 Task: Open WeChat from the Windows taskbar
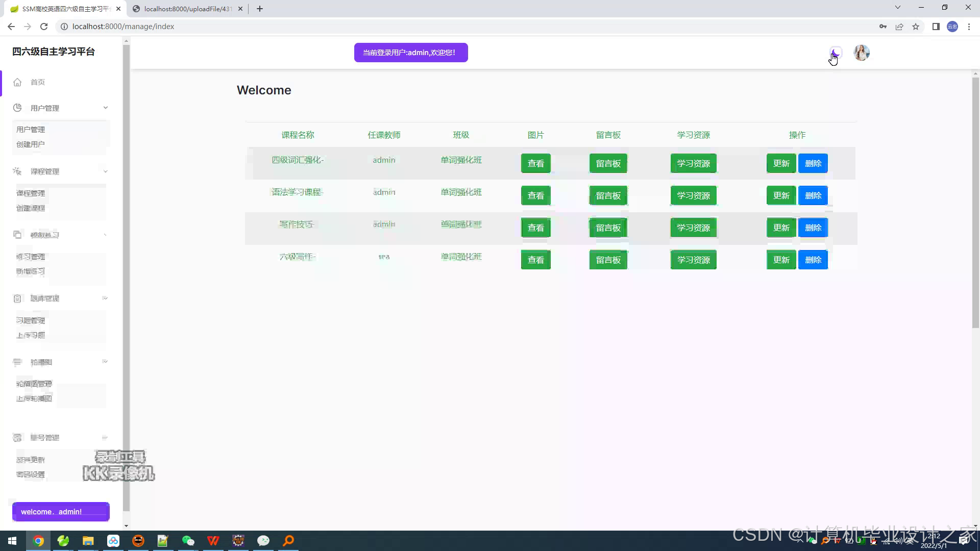[x=188, y=541]
